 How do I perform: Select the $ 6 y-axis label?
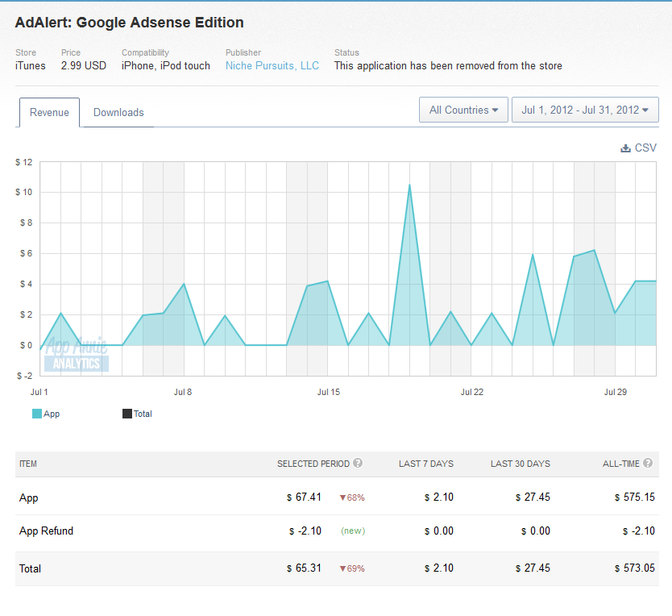[x=26, y=253]
